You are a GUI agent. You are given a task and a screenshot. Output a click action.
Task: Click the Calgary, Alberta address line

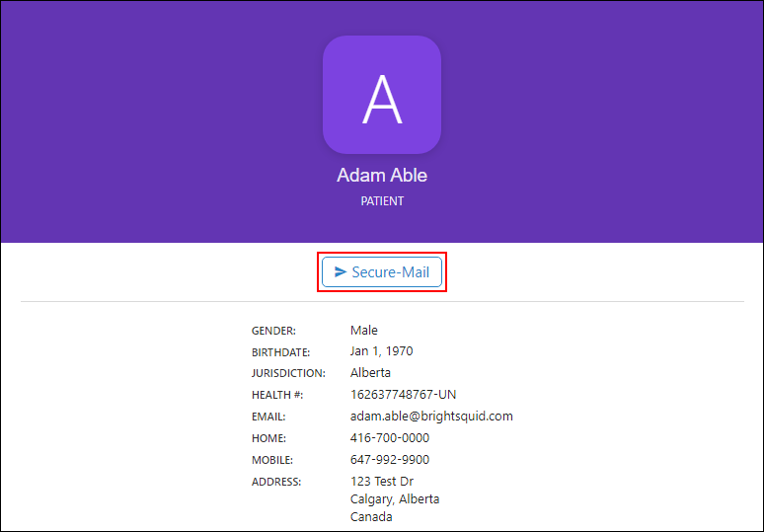395,498
